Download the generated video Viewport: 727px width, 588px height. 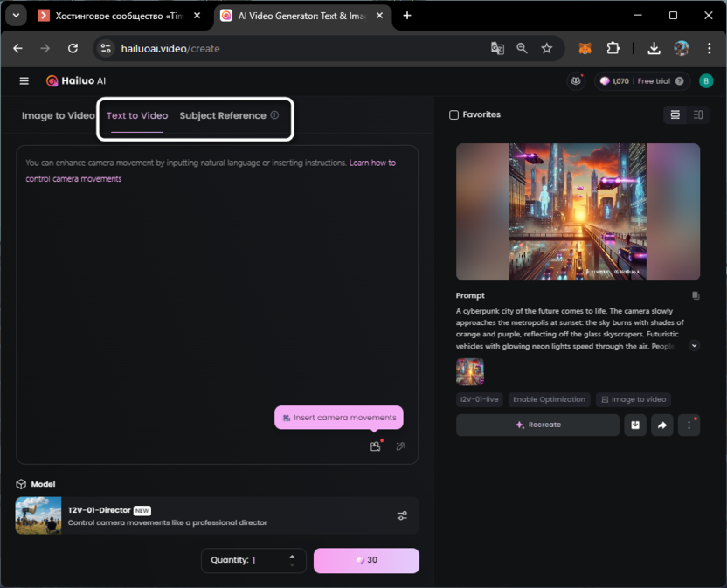[635, 425]
